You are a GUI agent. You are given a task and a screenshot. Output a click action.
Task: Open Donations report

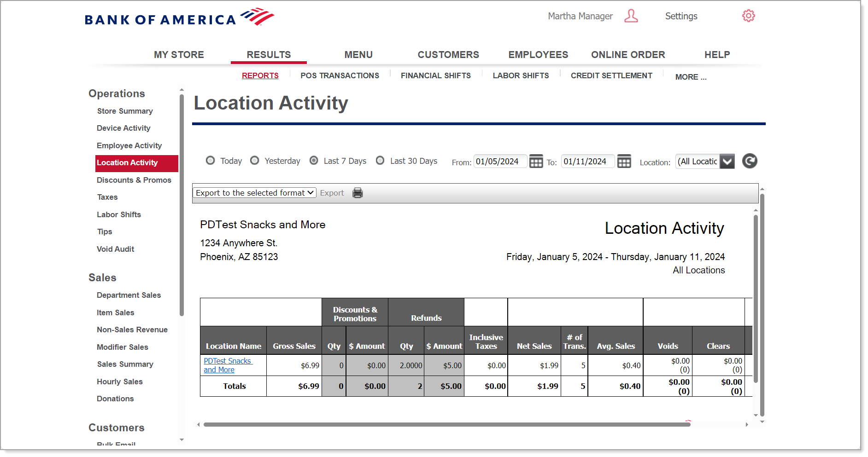tap(115, 399)
